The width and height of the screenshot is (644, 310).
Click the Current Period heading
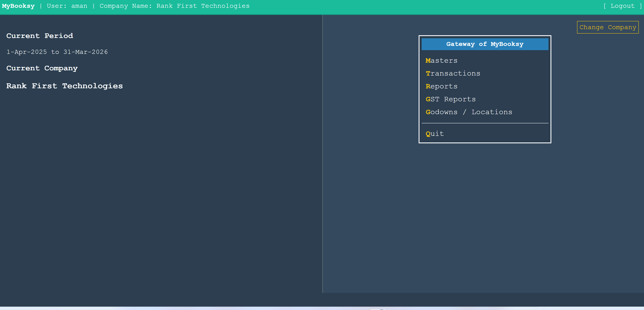click(x=40, y=36)
